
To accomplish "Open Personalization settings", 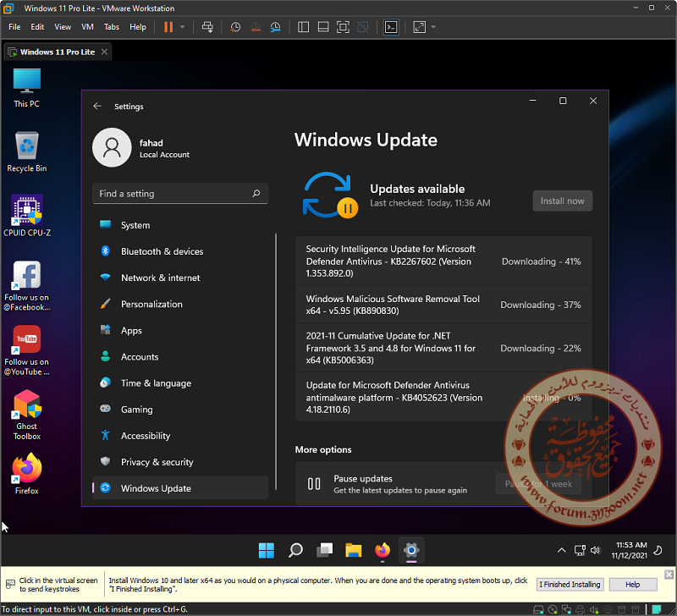I will pos(180,305).
